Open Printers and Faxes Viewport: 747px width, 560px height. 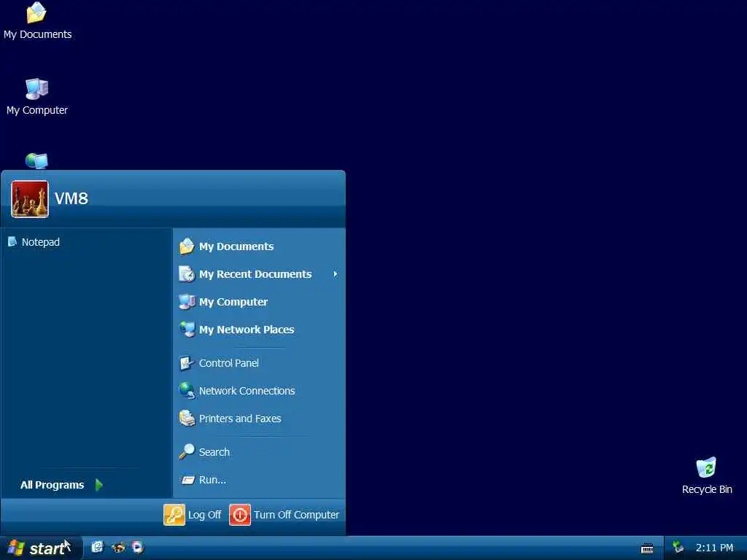259,418
